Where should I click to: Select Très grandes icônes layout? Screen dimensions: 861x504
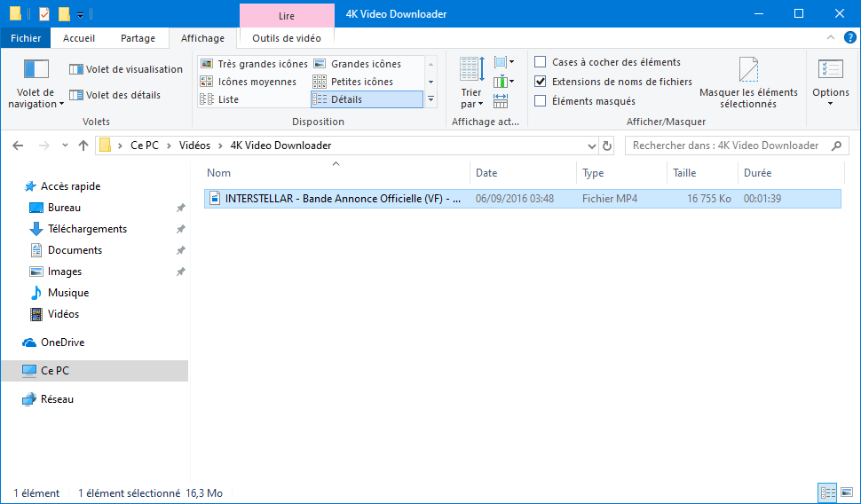pos(254,64)
